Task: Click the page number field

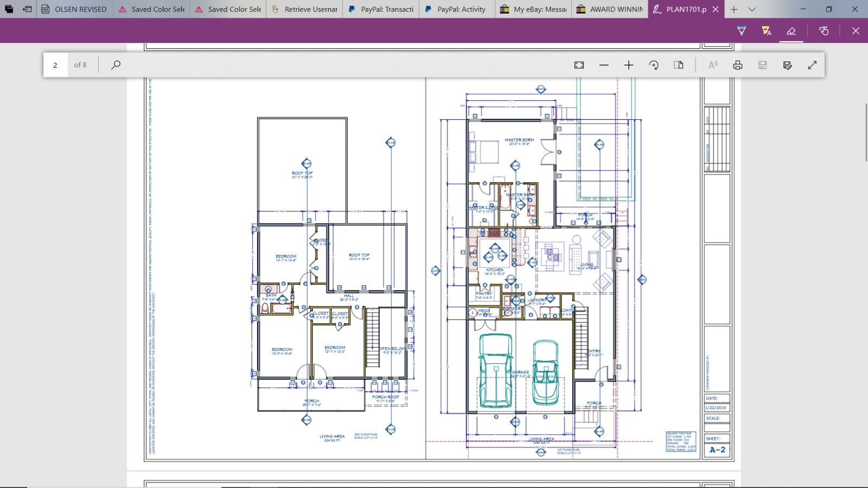Action: pos(55,65)
